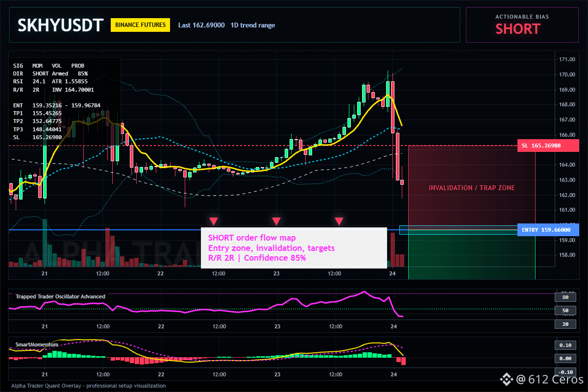
Task: Click date label 24 on main chart axis
Action: coord(392,273)
